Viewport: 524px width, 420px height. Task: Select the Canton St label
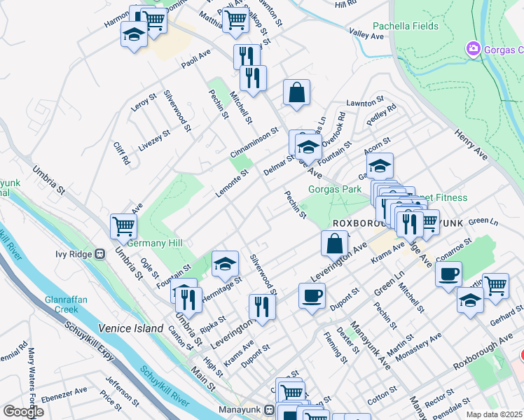(x=181, y=338)
